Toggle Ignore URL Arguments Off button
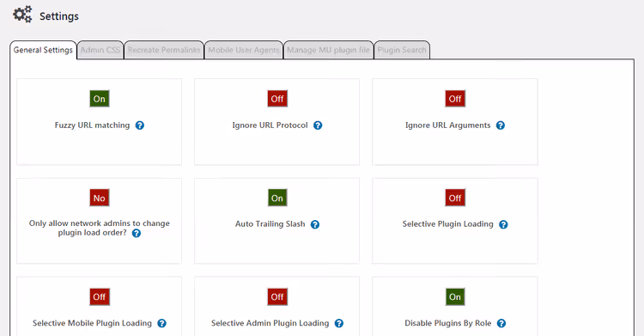Viewport: 644px width, 336px height. [x=455, y=99]
